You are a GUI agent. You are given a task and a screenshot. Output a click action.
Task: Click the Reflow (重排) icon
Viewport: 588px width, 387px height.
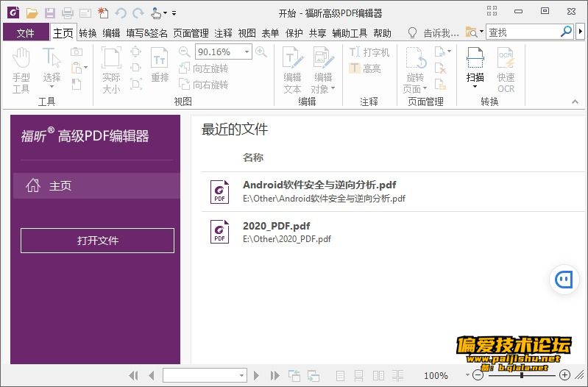(160, 65)
